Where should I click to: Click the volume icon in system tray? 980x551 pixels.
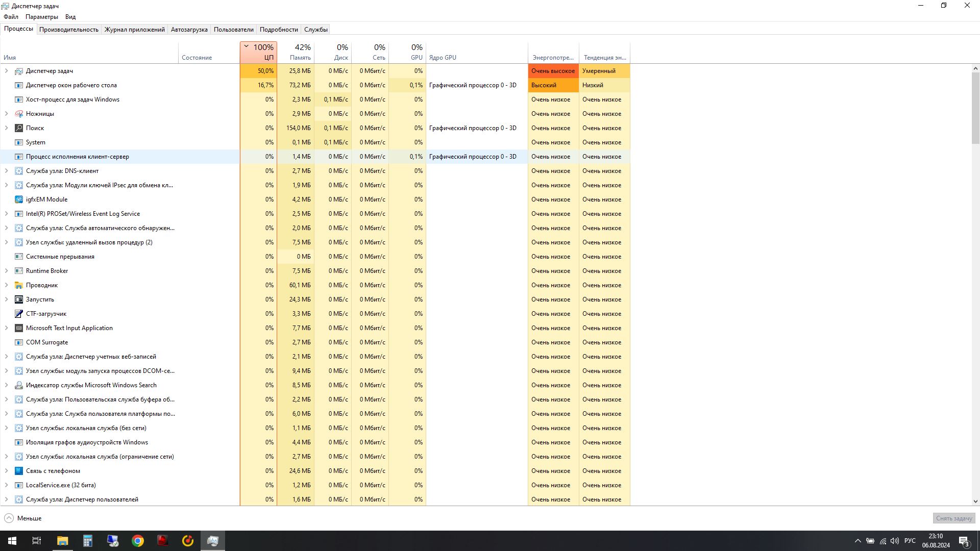click(895, 541)
